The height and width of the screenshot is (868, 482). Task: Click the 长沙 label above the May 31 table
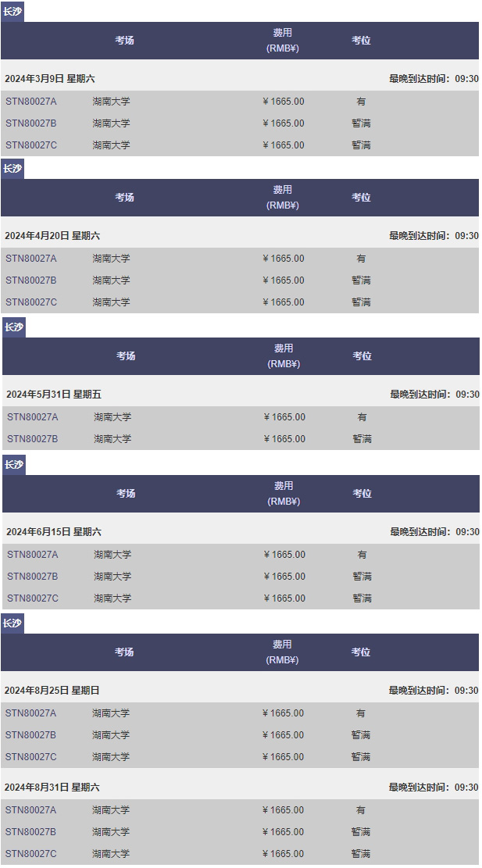click(x=14, y=327)
